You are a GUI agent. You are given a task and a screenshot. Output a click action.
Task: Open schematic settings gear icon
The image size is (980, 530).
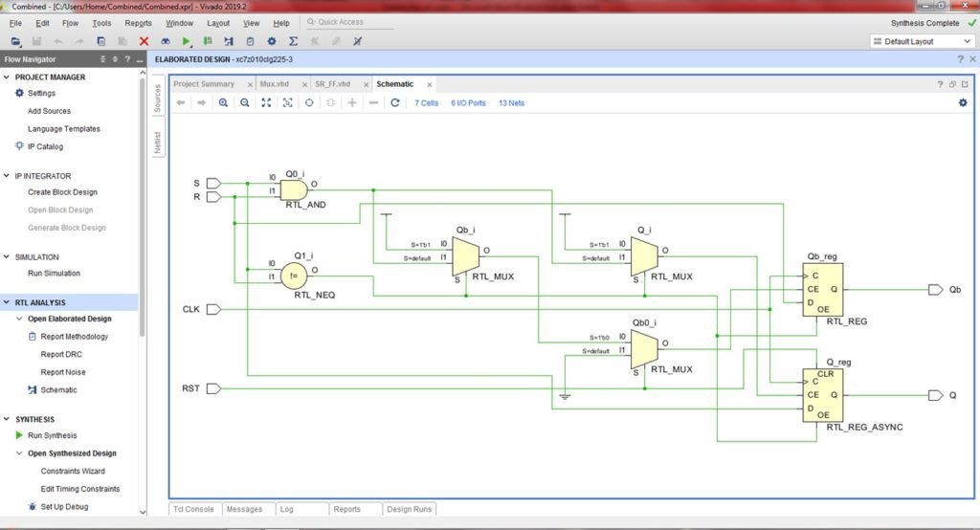(963, 102)
